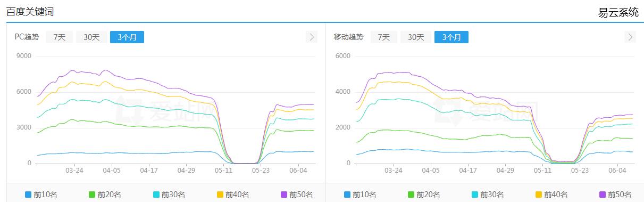Select the PC趋势 panel title
644x202 pixels.
[x=27, y=37]
